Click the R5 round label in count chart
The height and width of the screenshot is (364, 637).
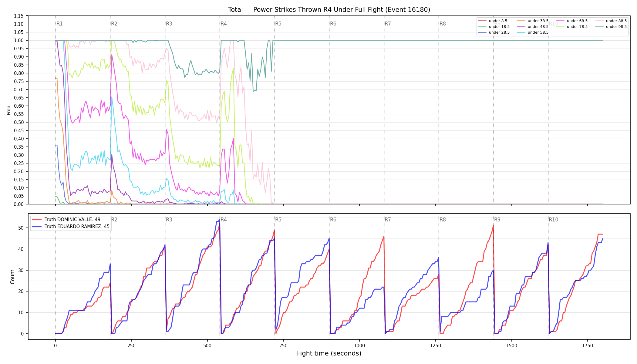point(278,220)
